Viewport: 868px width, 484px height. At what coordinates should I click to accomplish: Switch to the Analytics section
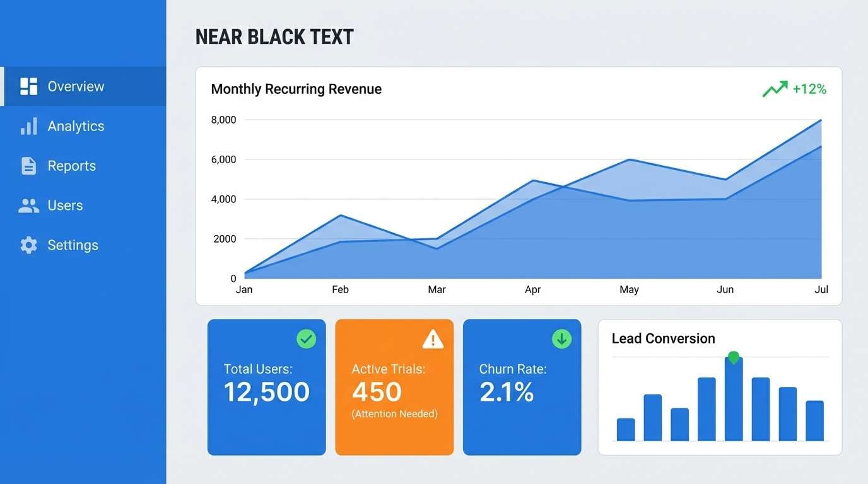(x=76, y=125)
